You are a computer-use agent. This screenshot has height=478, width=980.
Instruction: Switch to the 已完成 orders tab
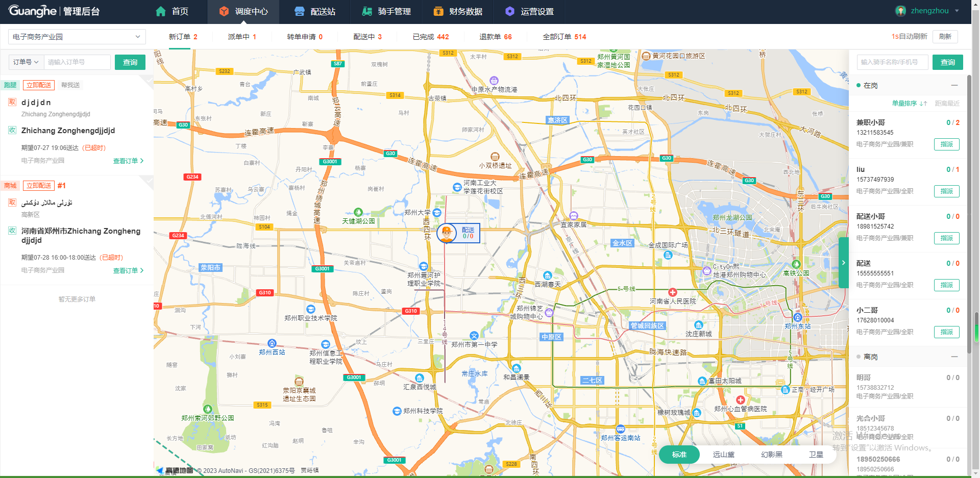[430, 37]
